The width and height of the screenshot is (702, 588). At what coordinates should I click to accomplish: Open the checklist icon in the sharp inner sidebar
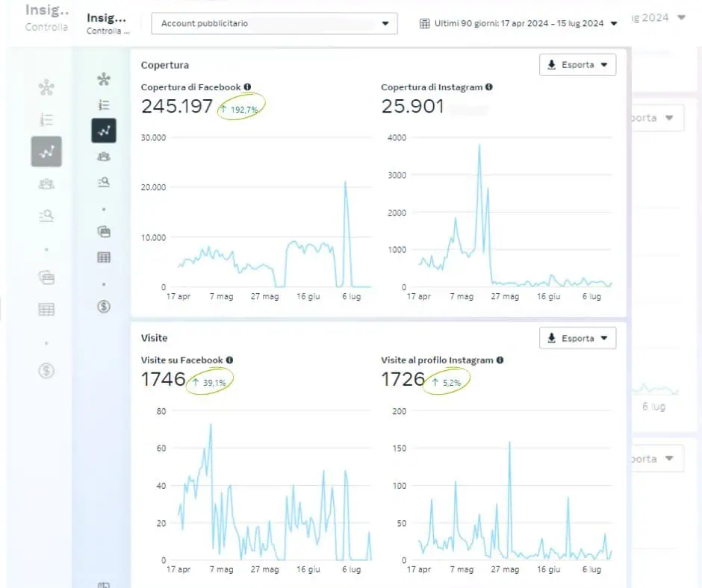104,104
